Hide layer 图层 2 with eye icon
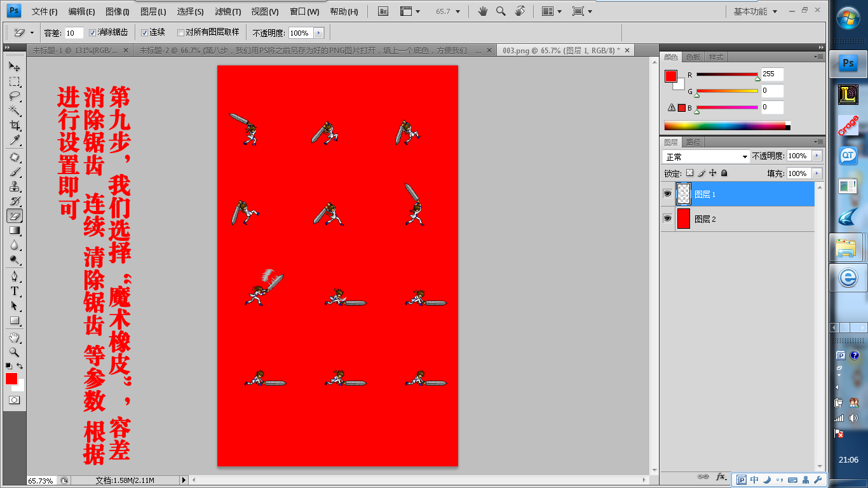 click(x=668, y=219)
